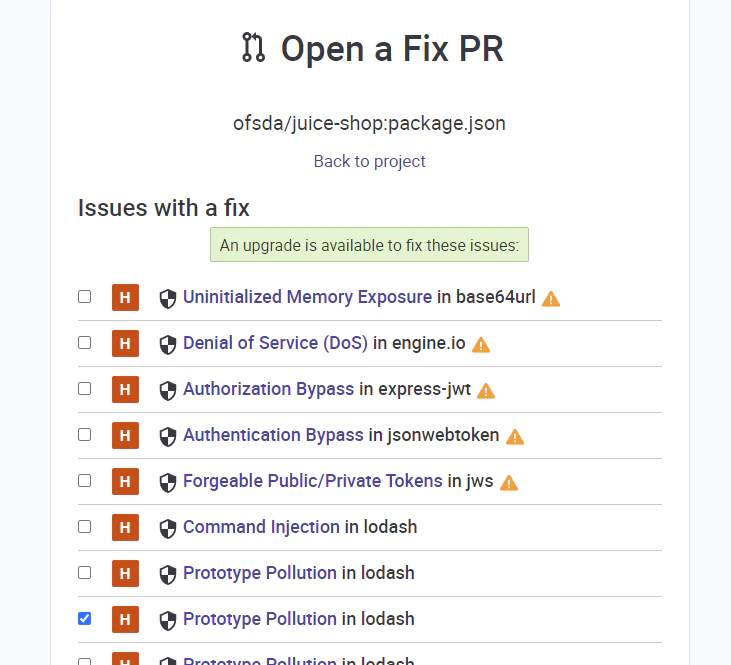Click the ofsda/juice-shop:package.json project name
This screenshot has height=665, width=731.
coord(369,124)
